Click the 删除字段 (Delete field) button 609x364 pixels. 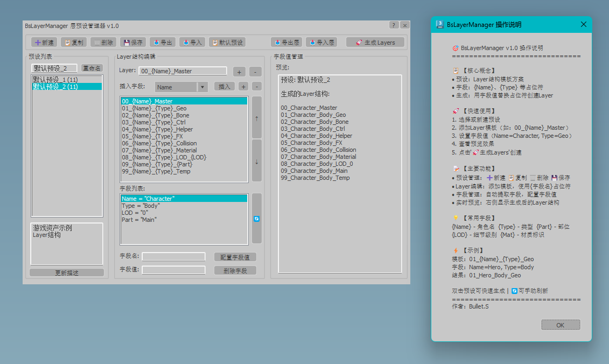pos(235,271)
